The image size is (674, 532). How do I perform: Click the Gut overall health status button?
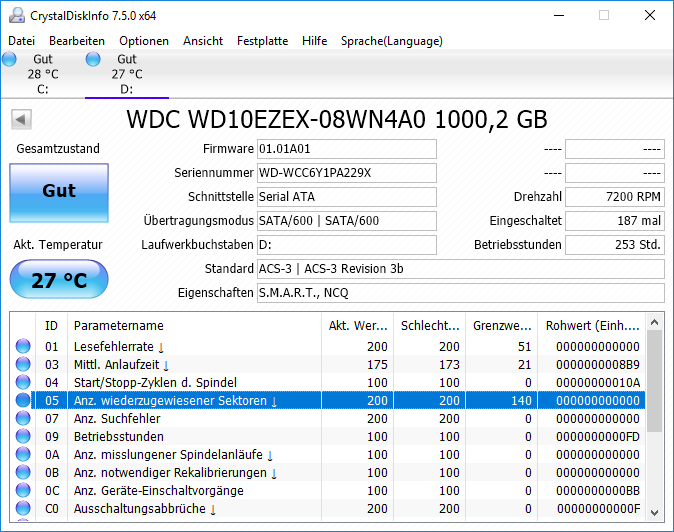pos(59,193)
